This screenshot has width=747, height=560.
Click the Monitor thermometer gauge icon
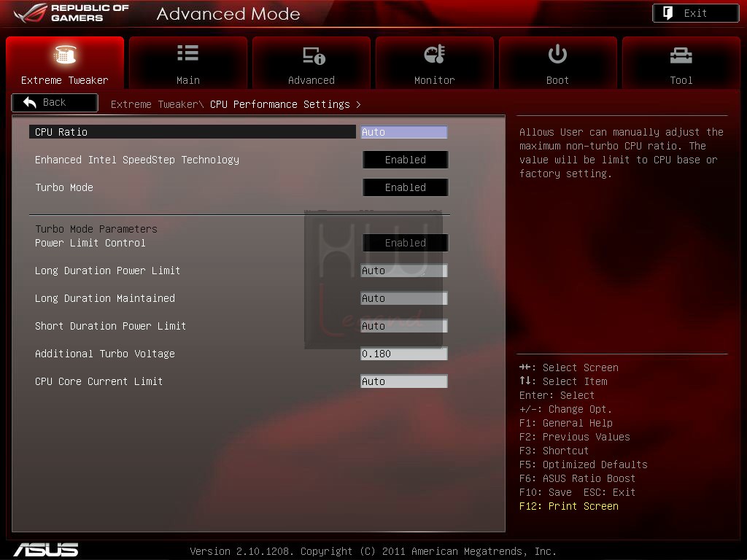[x=435, y=54]
